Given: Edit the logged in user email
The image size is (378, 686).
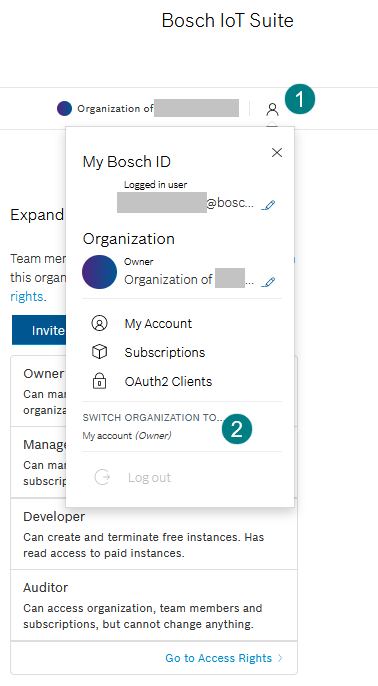Looking at the screenshot, I should [268, 204].
